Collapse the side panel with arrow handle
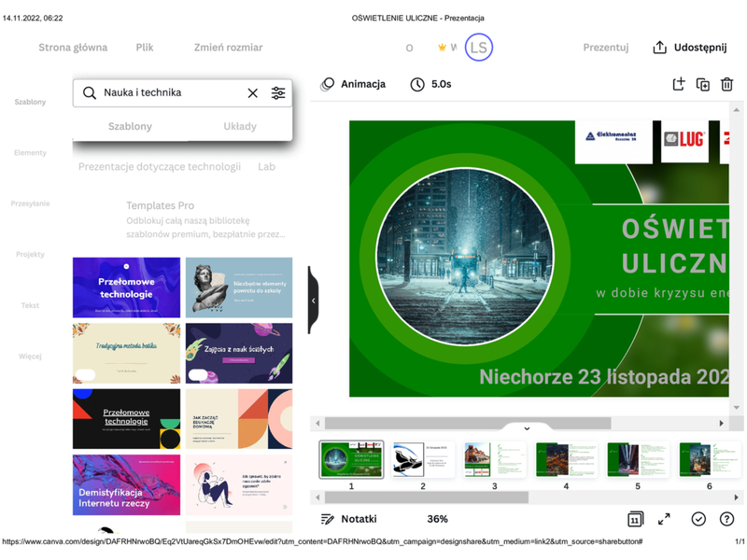 tap(313, 301)
